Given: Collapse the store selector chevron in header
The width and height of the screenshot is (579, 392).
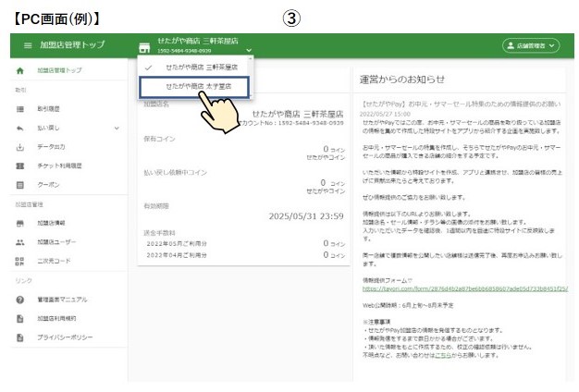Looking at the screenshot, I should click(x=249, y=50).
